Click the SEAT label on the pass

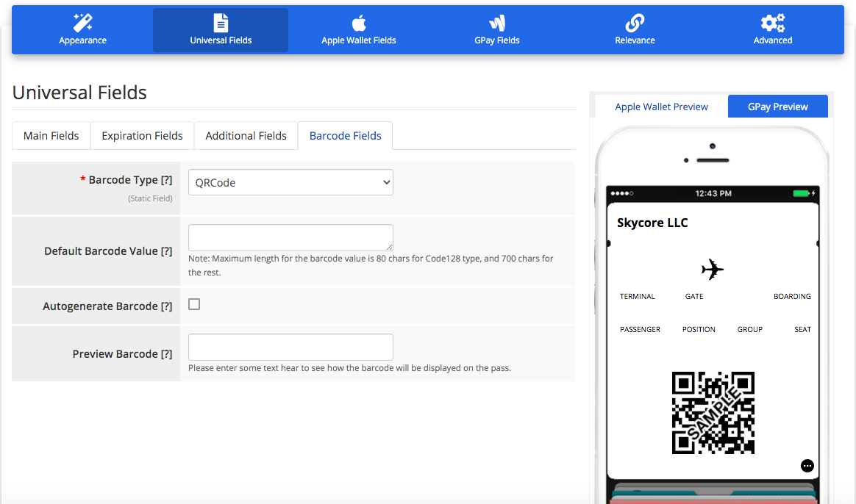point(802,329)
